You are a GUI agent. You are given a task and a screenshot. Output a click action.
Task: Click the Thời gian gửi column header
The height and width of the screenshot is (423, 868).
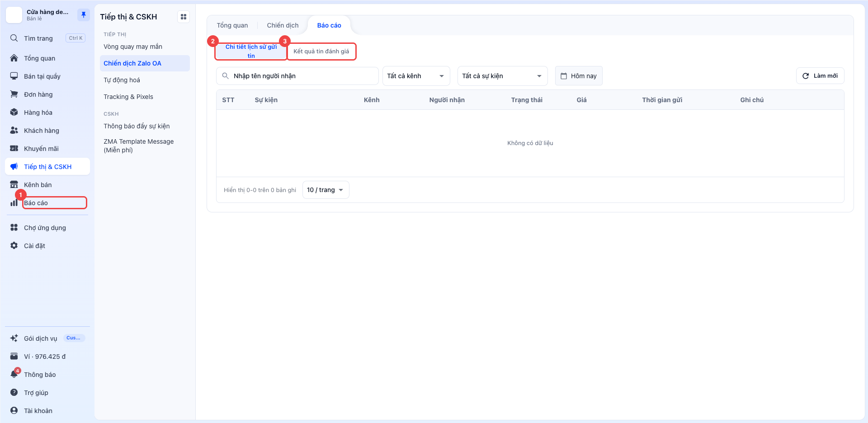tap(662, 100)
